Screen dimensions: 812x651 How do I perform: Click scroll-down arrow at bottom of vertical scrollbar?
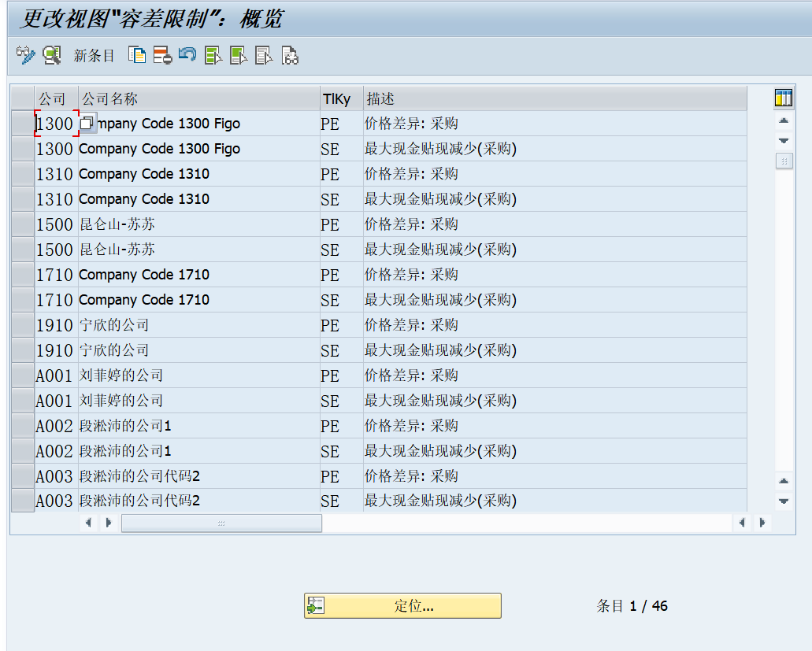click(784, 501)
